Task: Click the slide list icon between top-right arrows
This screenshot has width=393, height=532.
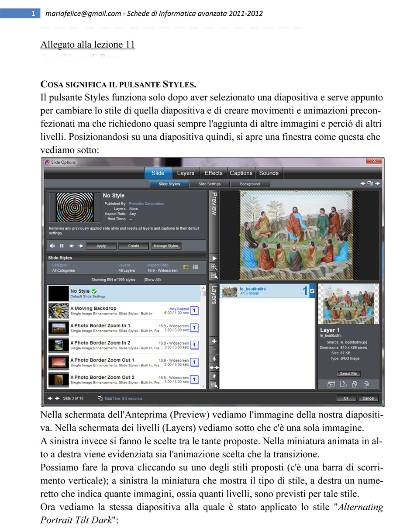Action: point(370,183)
